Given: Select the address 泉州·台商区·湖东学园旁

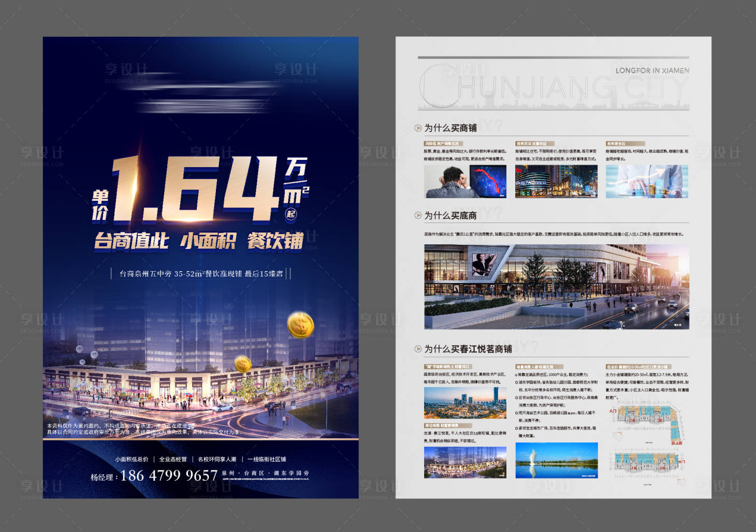Looking at the screenshot, I should coord(266,473).
